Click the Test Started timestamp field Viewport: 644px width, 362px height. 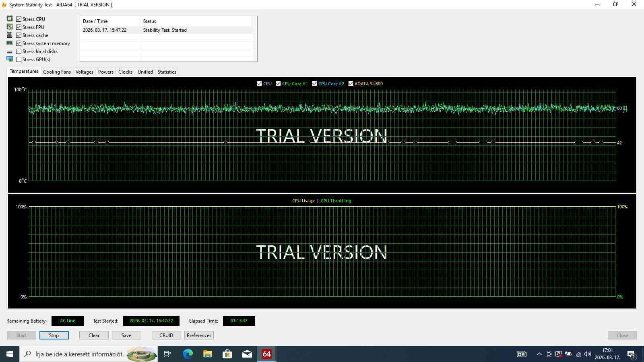(x=151, y=321)
